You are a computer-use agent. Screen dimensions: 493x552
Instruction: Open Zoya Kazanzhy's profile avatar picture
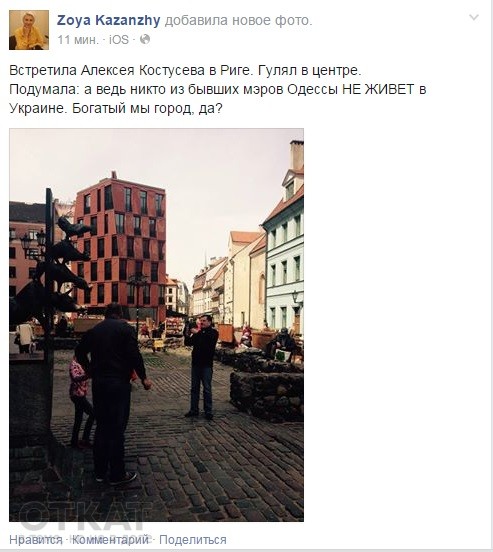(29, 30)
